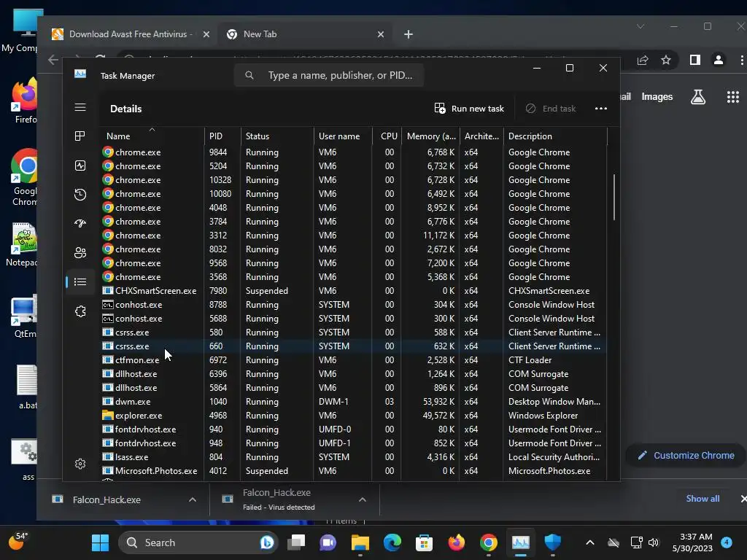Switch to the New Tab tab in Chrome

(305, 34)
